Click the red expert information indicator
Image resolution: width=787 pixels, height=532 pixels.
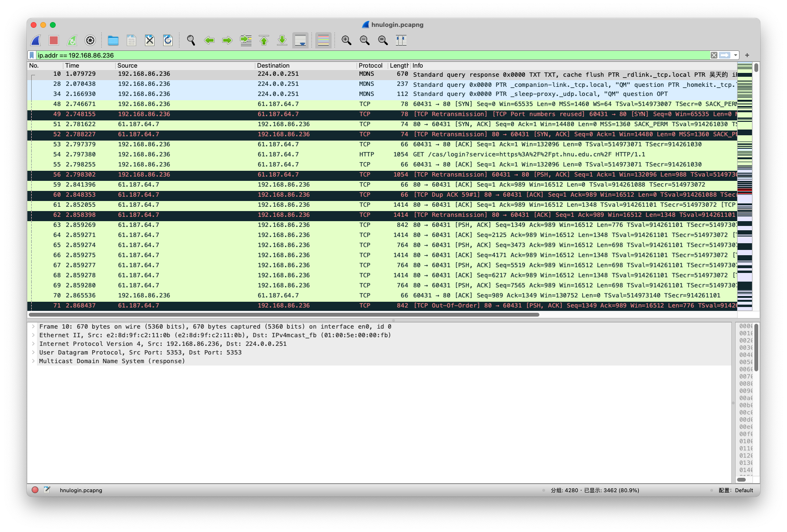point(35,490)
